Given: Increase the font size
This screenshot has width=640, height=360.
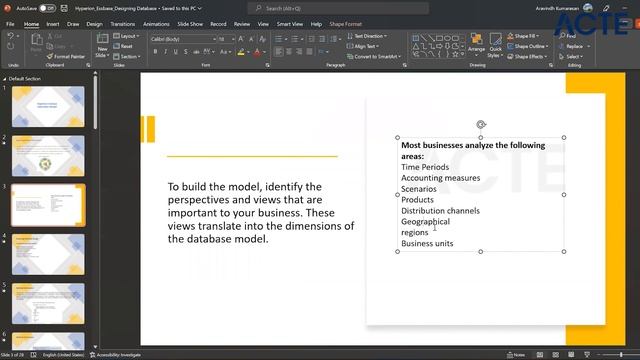Looking at the screenshot, I should point(241,39).
